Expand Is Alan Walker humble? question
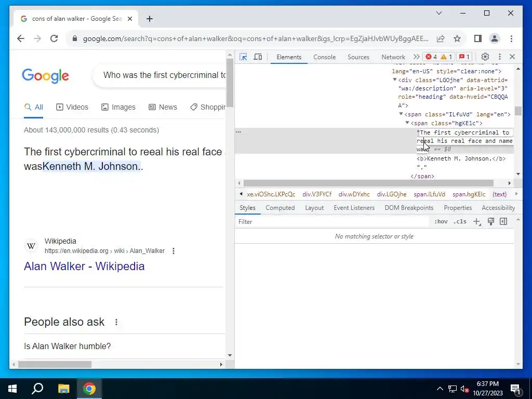 pyautogui.click(x=124, y=346)
